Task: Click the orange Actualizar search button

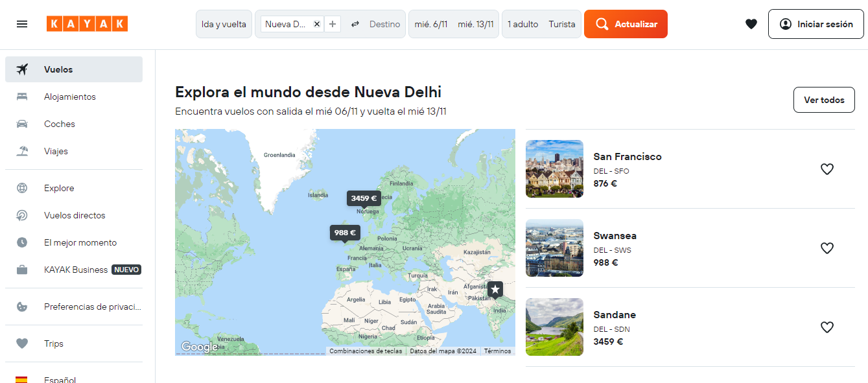Action: tap(626, 24)
